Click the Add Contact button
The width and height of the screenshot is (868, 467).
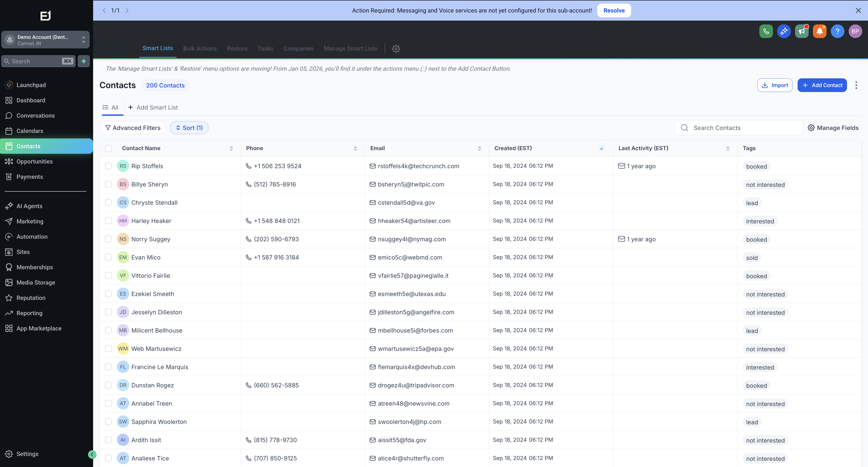point(822,85)
